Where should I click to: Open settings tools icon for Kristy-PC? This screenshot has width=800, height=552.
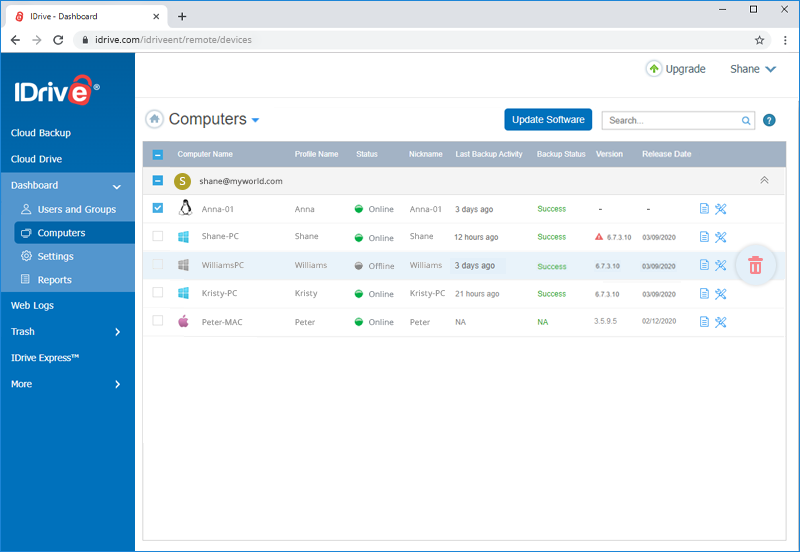click(720, 294)
